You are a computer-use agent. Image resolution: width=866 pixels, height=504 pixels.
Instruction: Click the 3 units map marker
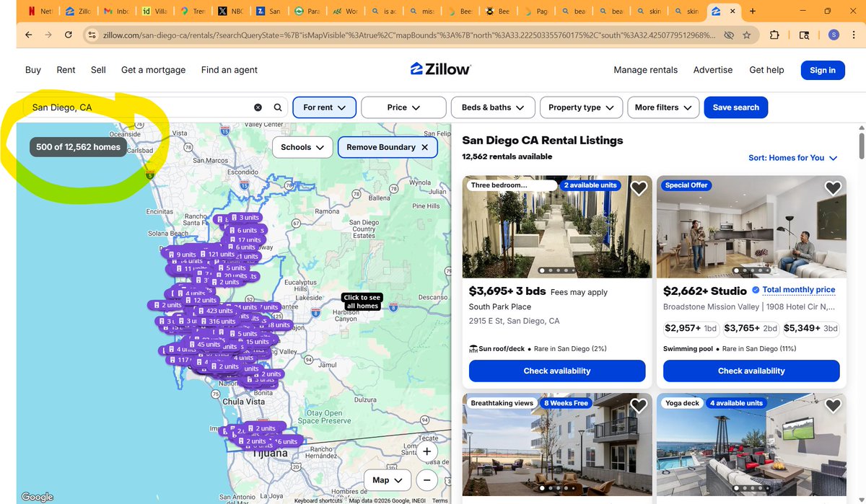[244, 217]
